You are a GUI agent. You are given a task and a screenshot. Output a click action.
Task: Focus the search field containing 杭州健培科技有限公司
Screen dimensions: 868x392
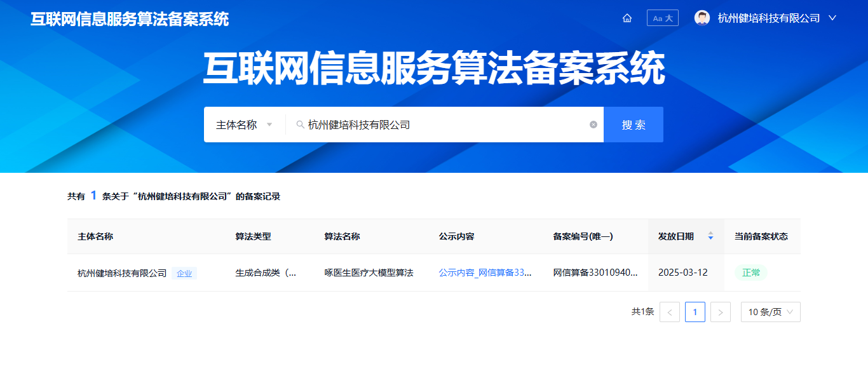[x=445, y=125]
